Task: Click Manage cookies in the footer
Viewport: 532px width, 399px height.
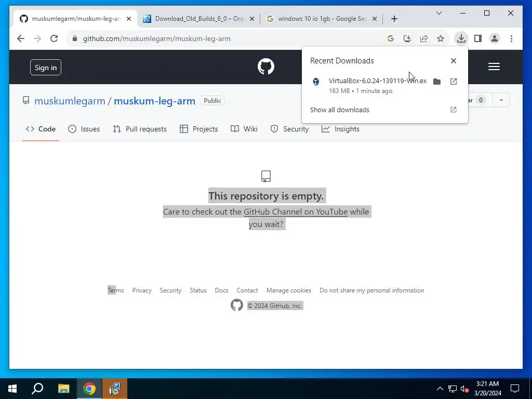Action: pos(289,290)
